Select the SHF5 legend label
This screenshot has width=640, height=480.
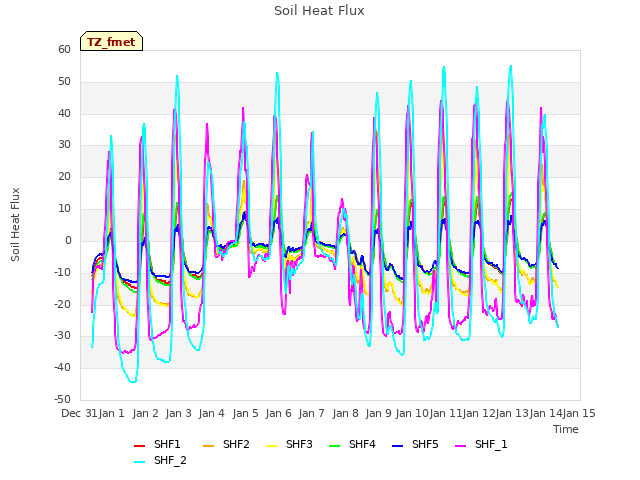tap(425, 444)
